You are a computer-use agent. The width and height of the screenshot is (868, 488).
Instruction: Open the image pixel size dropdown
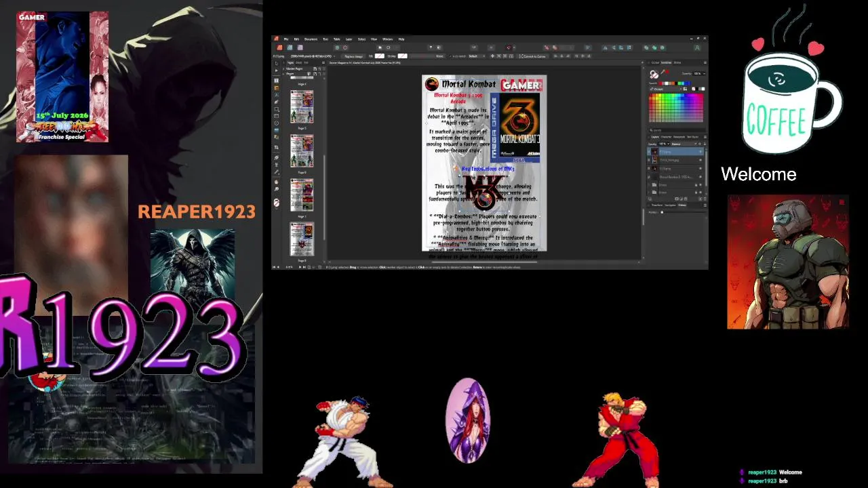click(x=312, y=56)
